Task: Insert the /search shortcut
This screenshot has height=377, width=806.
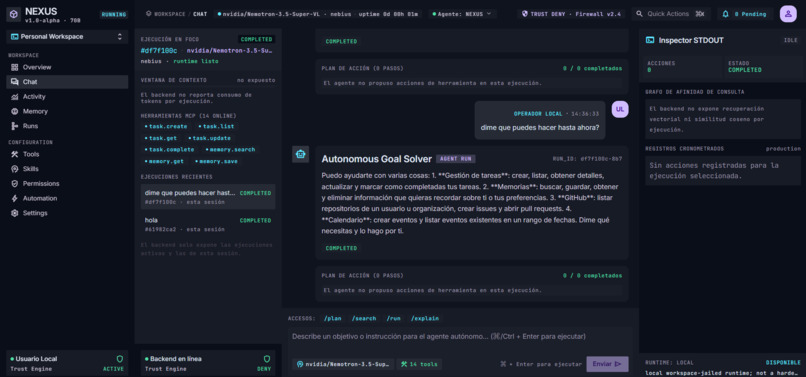Action: point(363,318)
